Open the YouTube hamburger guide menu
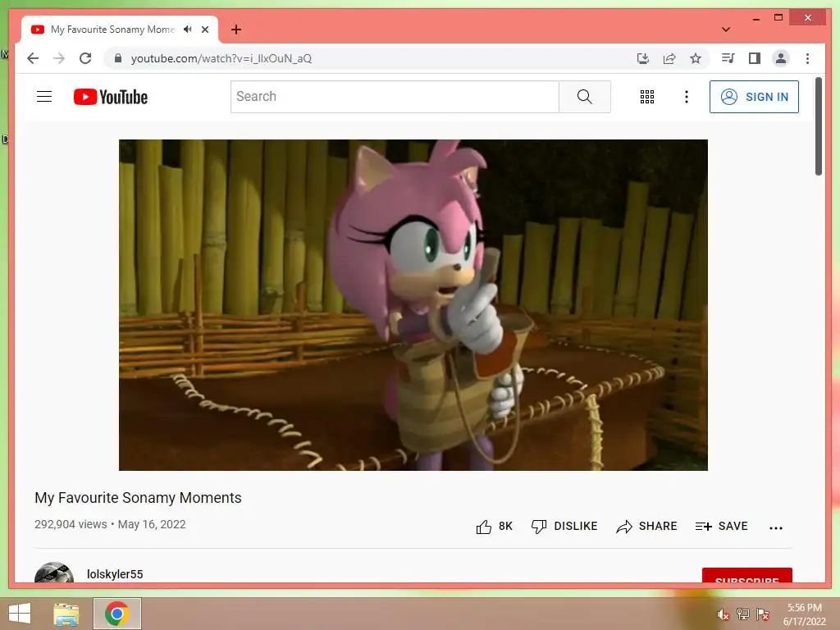The image size is (840, 630). click(44, 97)
